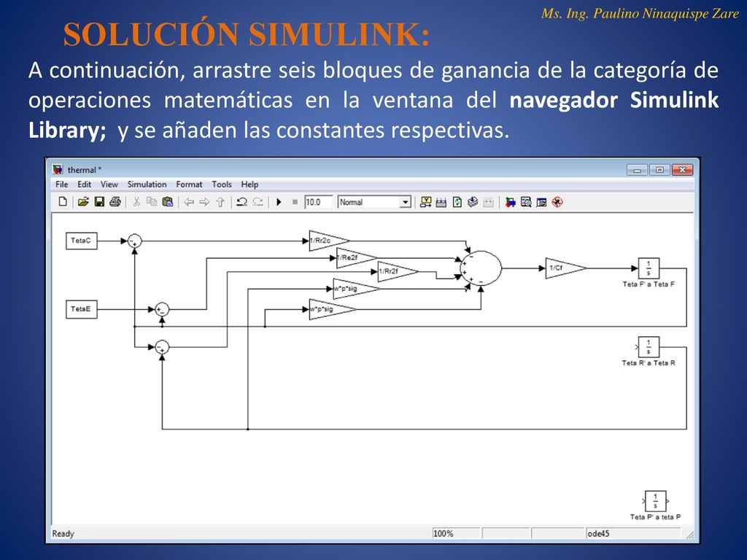Open the View menu
Viewport: 747px width, 560px height.
click(x=109, y=184)
